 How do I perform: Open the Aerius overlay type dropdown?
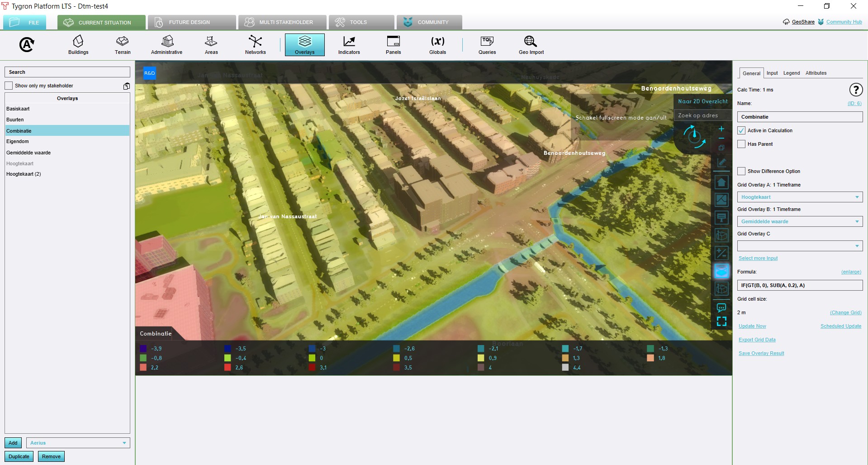coord(78,443)
